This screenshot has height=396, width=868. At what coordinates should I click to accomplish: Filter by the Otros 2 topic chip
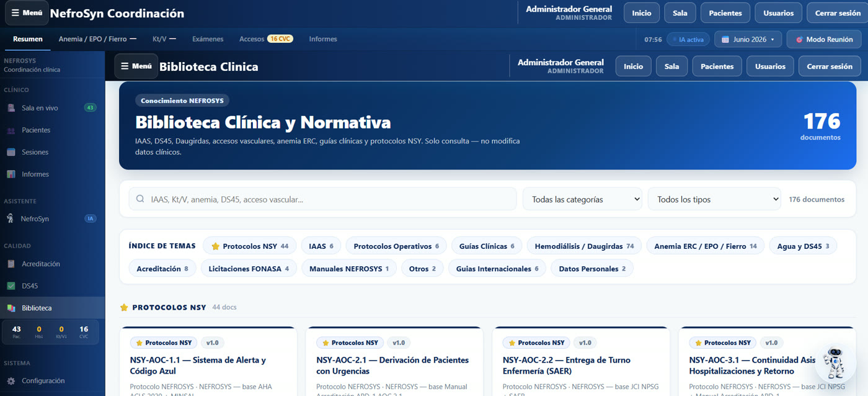423,269
